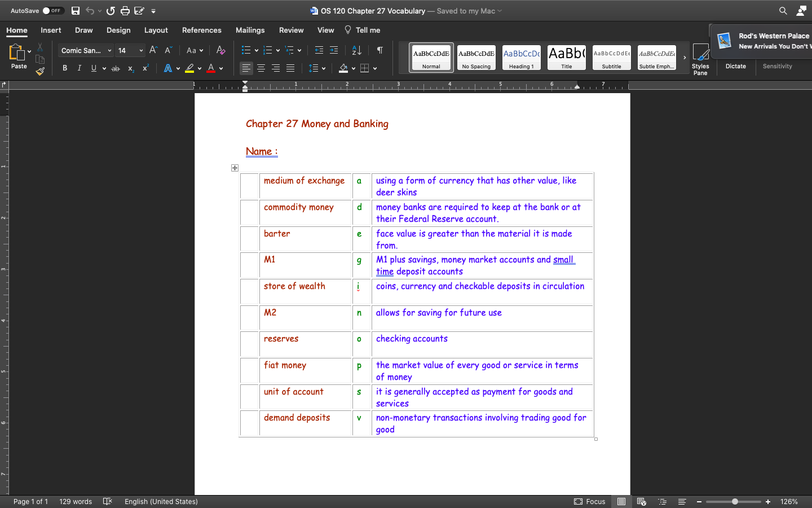Screen dimensions: 812x508
Task: Apply superscript formatting
Action: (x=145, y=68)
